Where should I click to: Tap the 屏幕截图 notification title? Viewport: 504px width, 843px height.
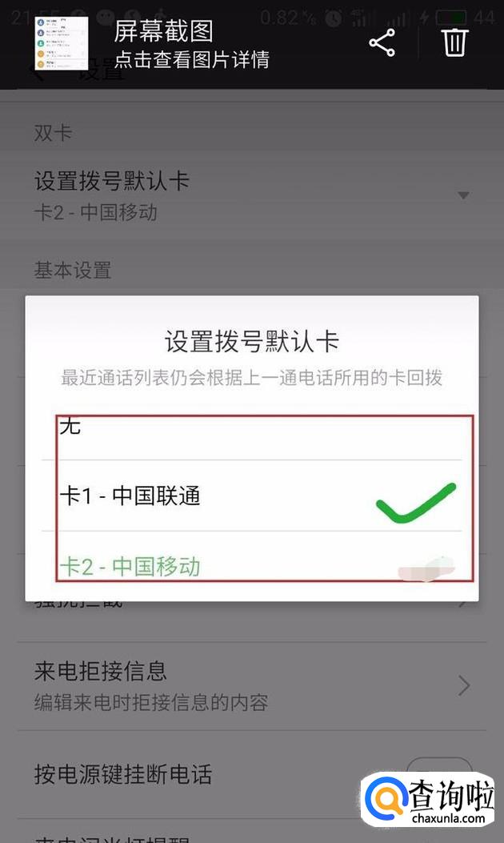tap(163, 30)
